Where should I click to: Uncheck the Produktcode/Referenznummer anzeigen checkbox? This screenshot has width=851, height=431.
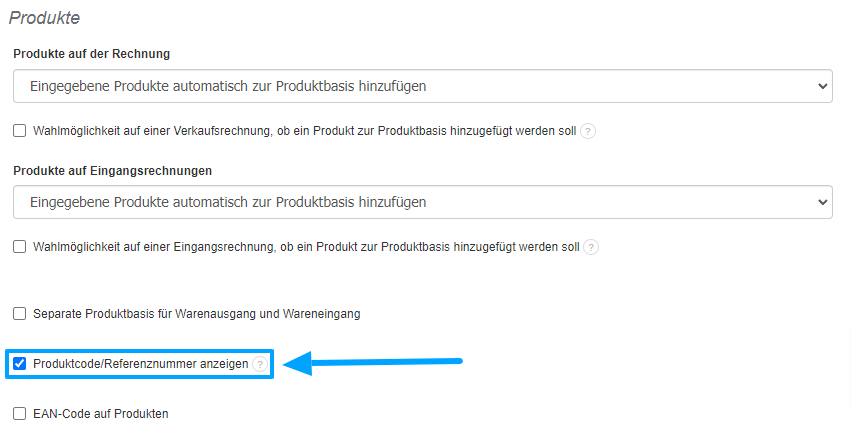tap(20, 365)
